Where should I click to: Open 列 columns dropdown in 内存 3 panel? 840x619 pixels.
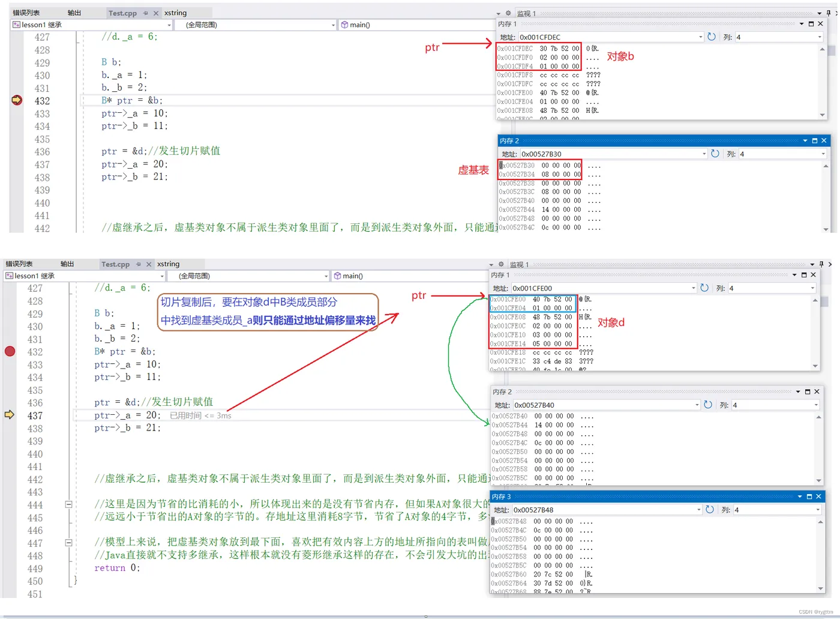pos(818,510)
